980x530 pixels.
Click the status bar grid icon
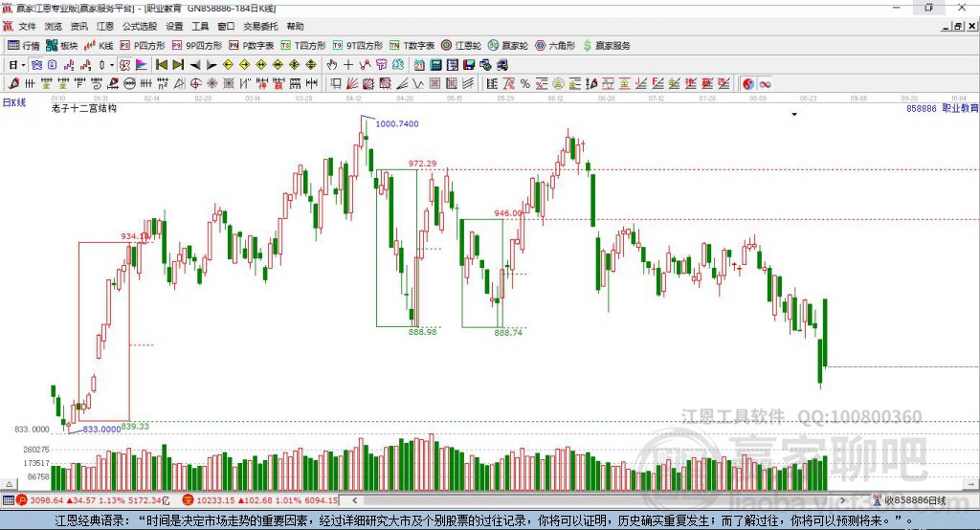click(8, 500)
